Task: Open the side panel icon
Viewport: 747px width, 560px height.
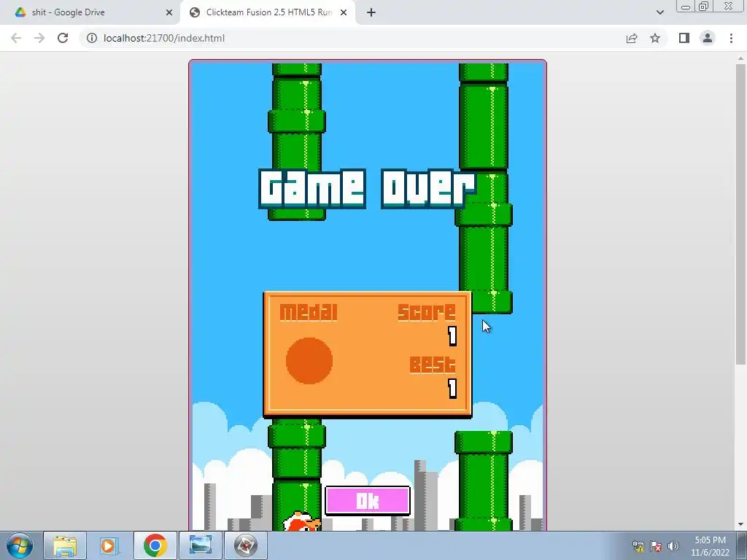Action: 684,38
